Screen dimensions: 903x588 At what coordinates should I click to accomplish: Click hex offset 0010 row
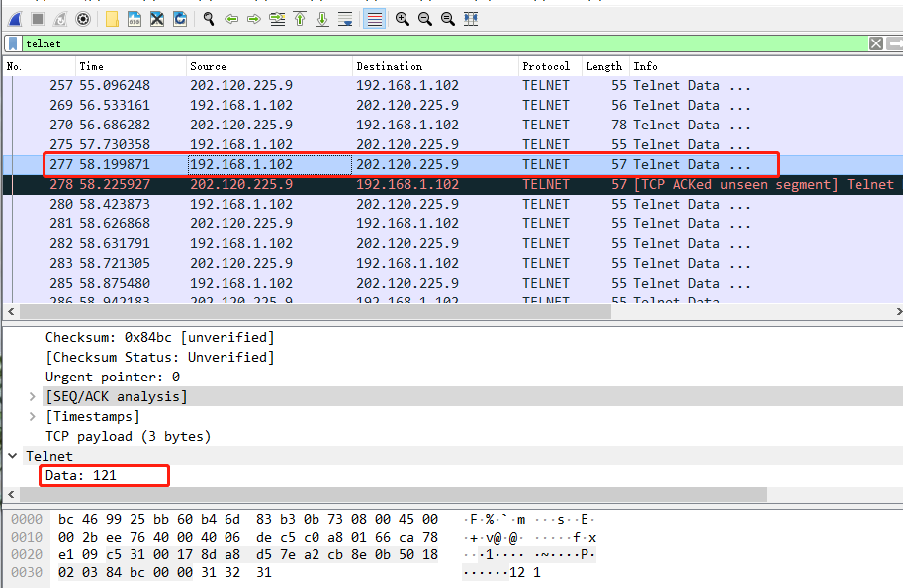pos(27,538)
